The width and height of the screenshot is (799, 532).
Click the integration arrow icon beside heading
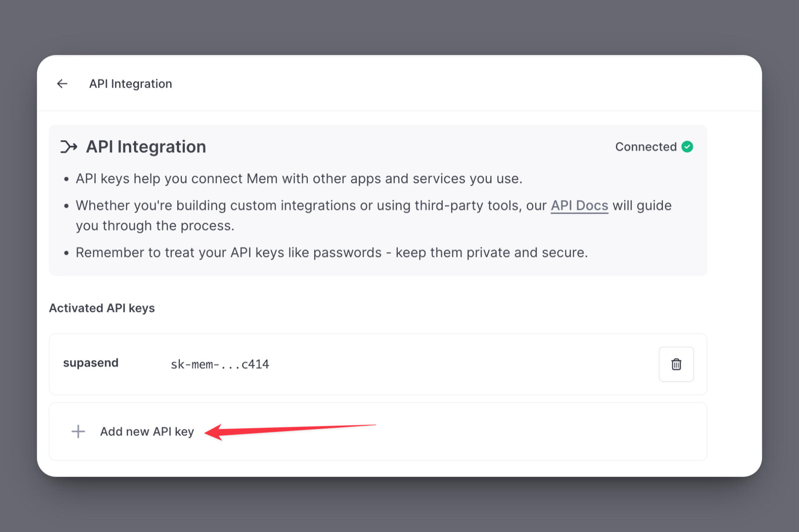[69, 147]
